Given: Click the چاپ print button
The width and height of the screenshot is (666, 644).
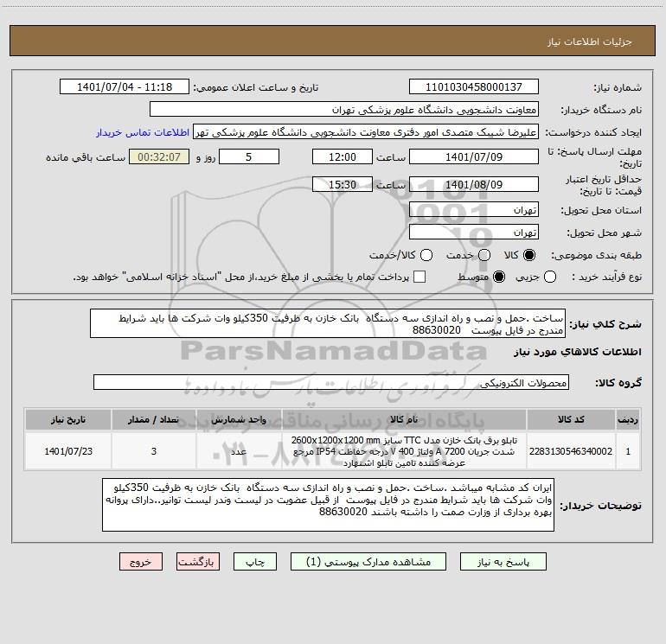Looking at the screenshot, I should coord(255,562).
